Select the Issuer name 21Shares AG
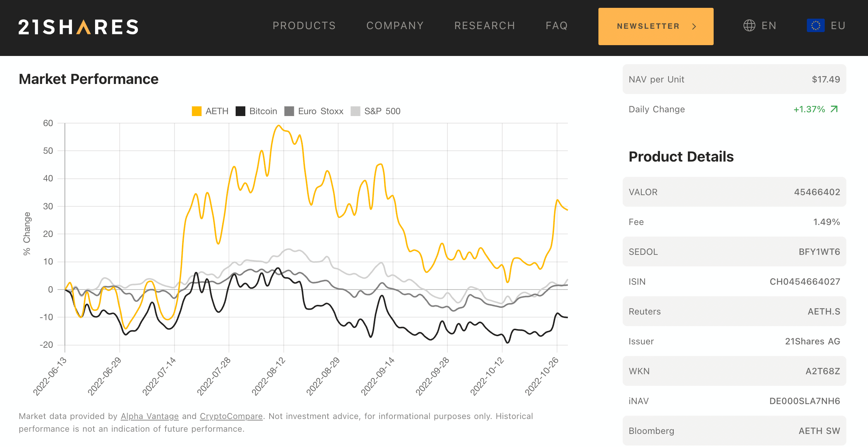868x447 pixels. point(812,341)
